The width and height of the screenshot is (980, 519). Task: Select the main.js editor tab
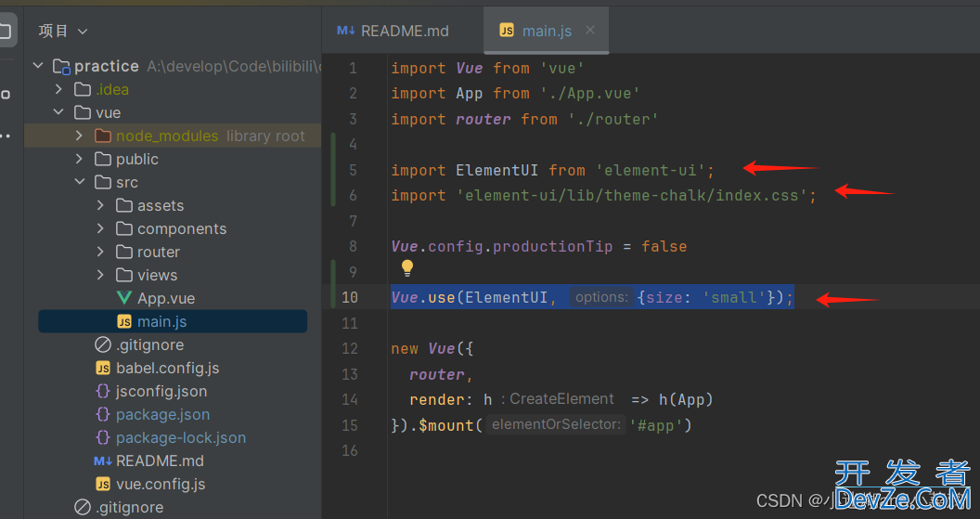(x=547, y=31)
